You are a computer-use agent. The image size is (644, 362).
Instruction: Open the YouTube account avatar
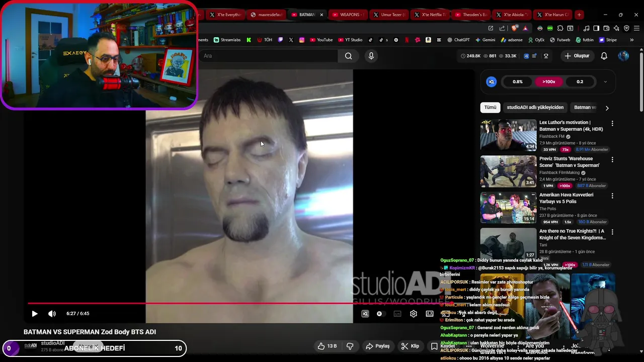point(623,56)
